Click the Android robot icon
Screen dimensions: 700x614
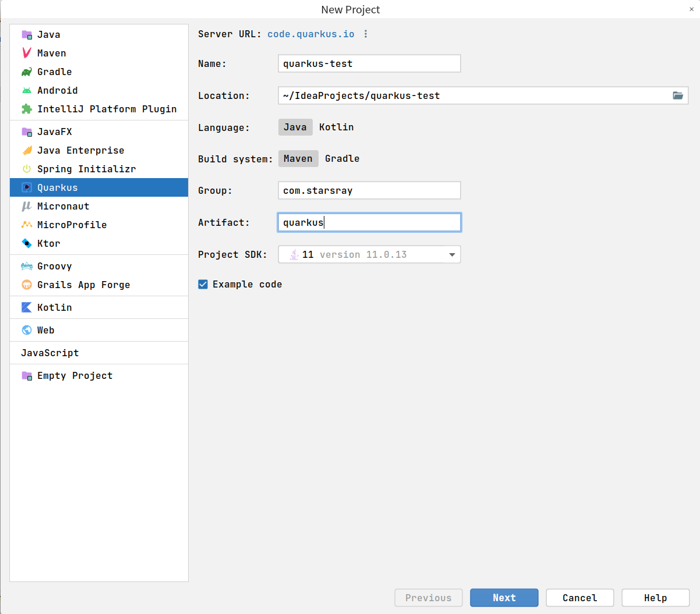pos(27,90)
